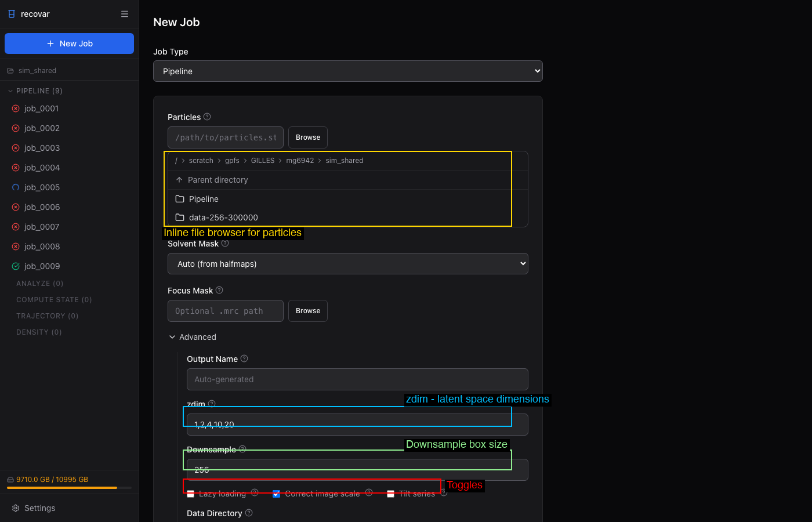Open the Focus Mask help icon
The width and height of the screenshot is (812, 522).
tap(219, 290)
